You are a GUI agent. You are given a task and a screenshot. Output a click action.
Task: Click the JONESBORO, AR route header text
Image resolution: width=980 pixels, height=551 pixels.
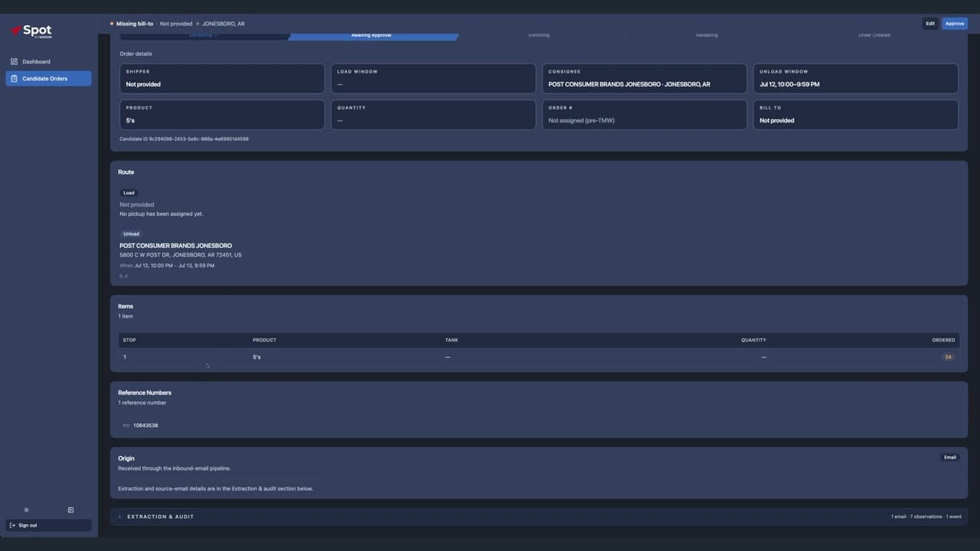[x=224, y=24]
